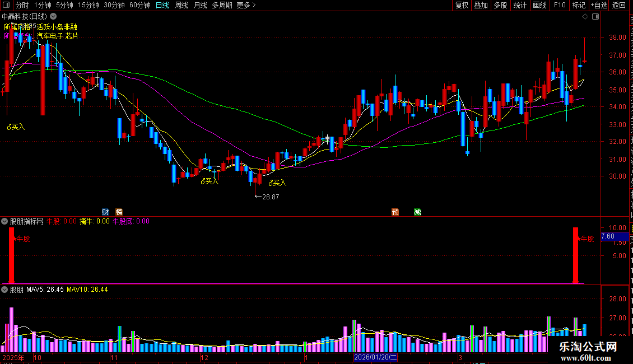Switch to 分时 intraday chart
The image size is (633, 364).
click(22, 5)
